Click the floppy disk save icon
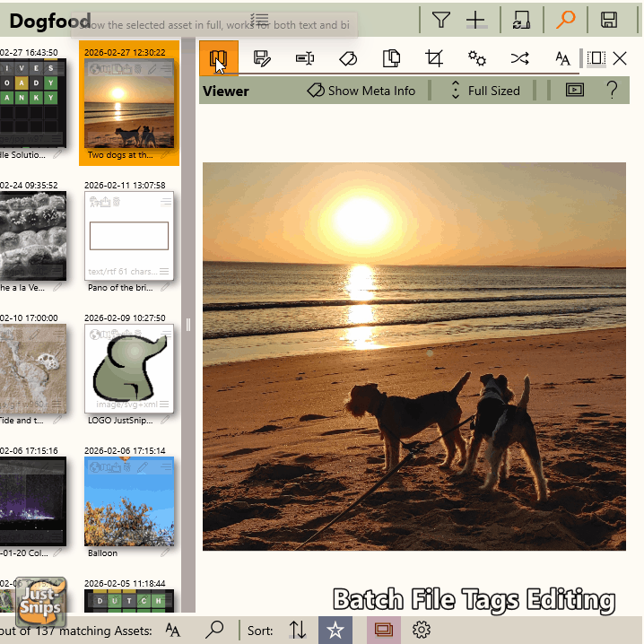The image size is (644, 644). (609, 20)
